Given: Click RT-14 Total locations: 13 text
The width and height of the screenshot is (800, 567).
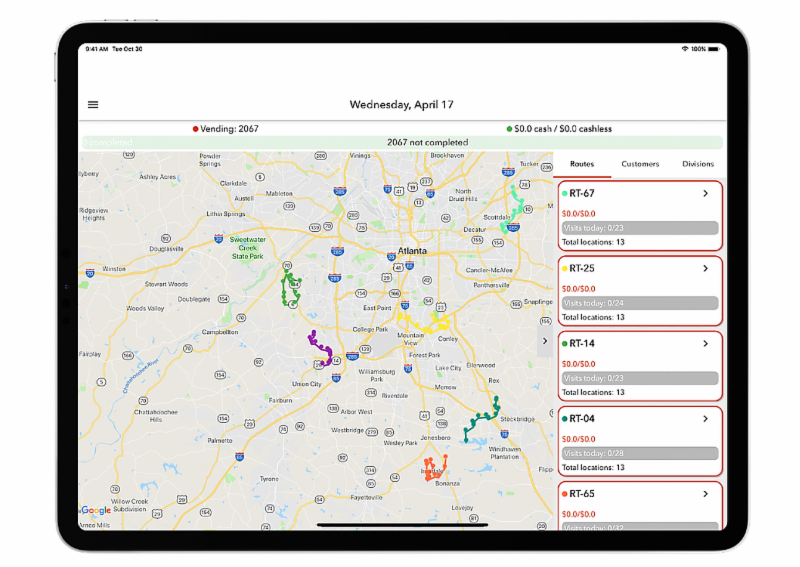Looking at the screenshot, I should pos(593,392).
